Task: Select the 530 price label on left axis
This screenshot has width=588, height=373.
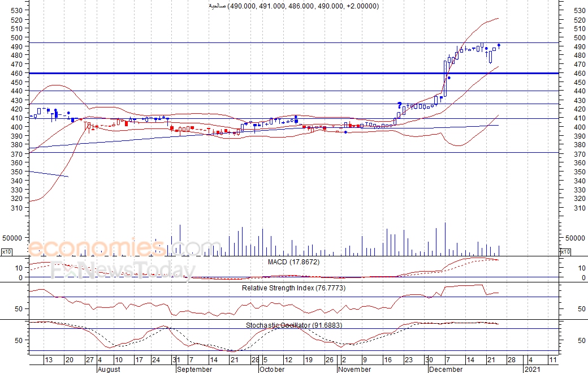Action: [17, 11]
